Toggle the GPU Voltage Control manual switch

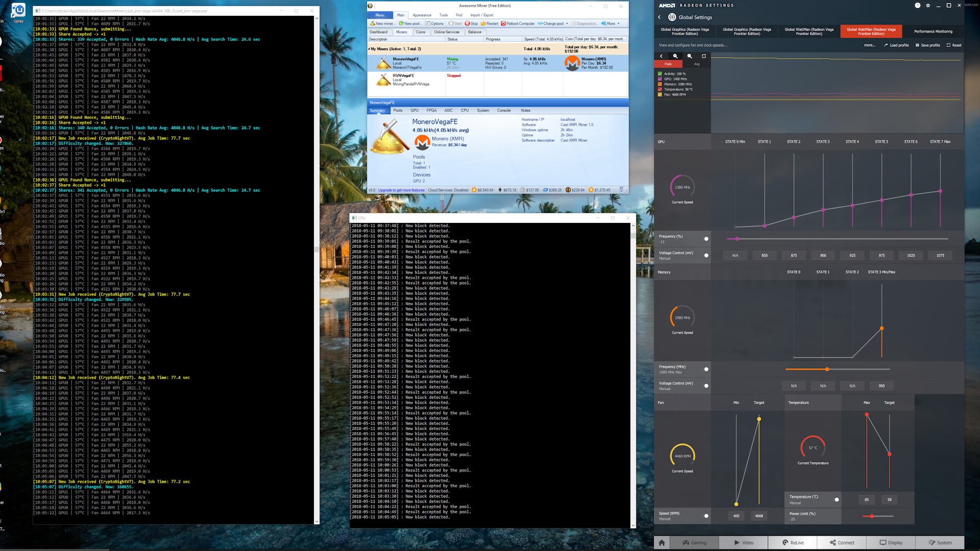coord(706,255)
